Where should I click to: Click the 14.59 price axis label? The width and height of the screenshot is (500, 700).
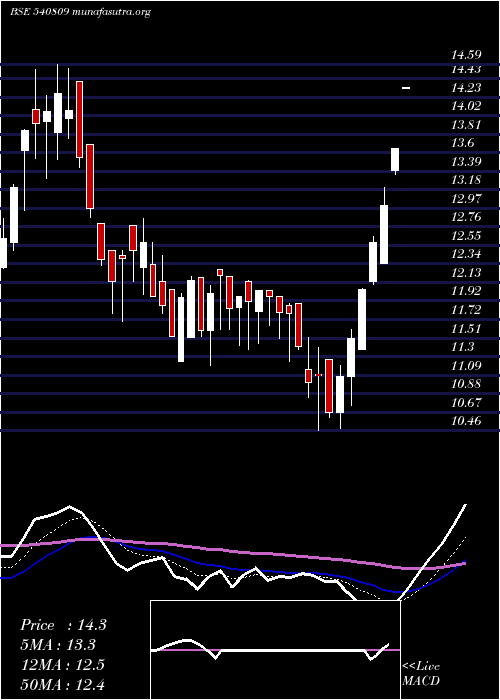(466, 56)
